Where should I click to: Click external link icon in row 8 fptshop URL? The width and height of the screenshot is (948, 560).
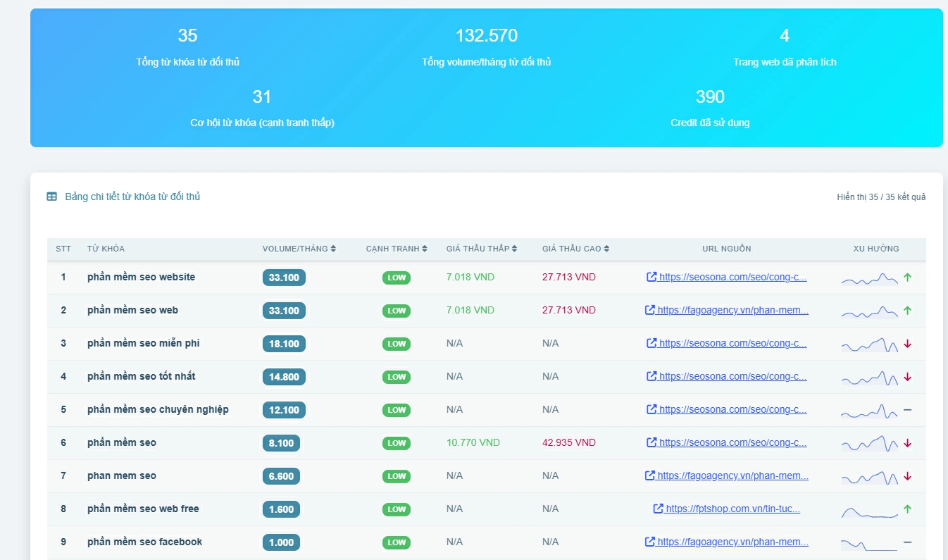point(658,509)
